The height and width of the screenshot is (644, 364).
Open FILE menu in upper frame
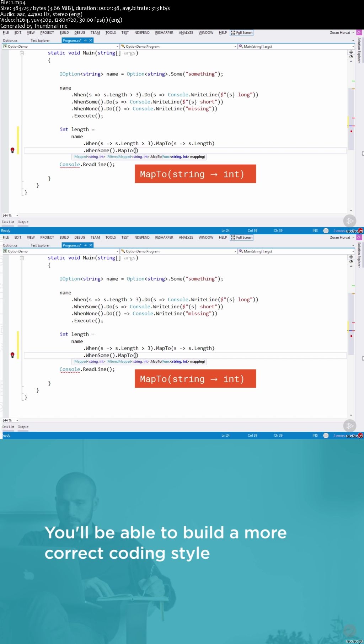tap(6, 33)
